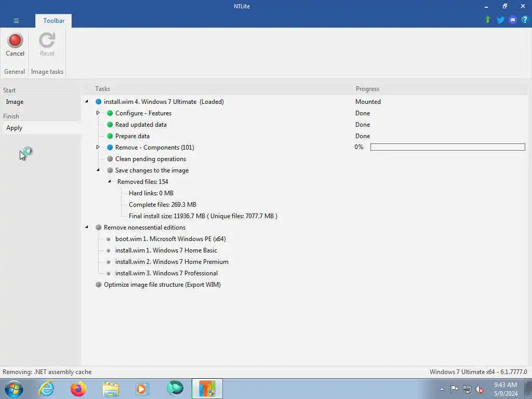Expand the Remove - Components (101) node
Screen dimensions: 532x399
click(x=98, y=147)
